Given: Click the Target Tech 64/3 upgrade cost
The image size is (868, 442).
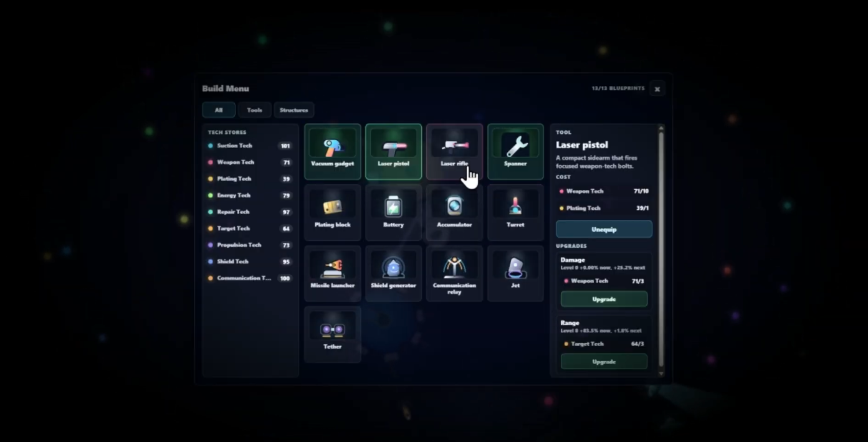Looking at the screenshot, I should point(604,344).
